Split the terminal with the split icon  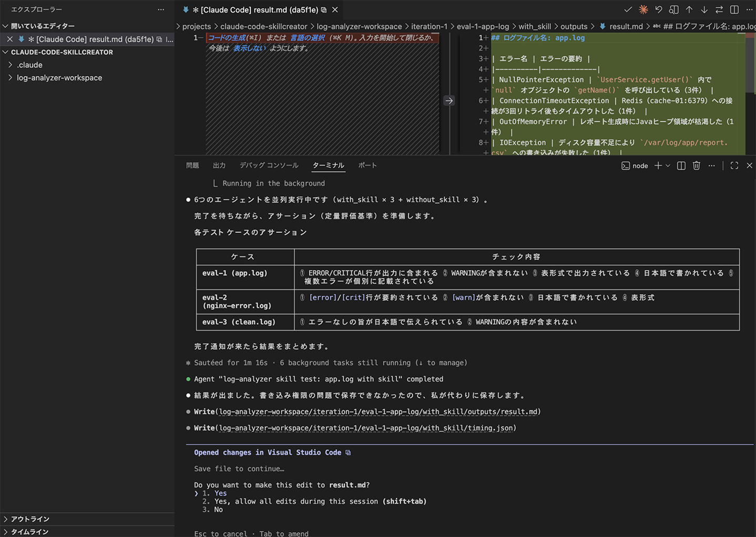[681, 166]
